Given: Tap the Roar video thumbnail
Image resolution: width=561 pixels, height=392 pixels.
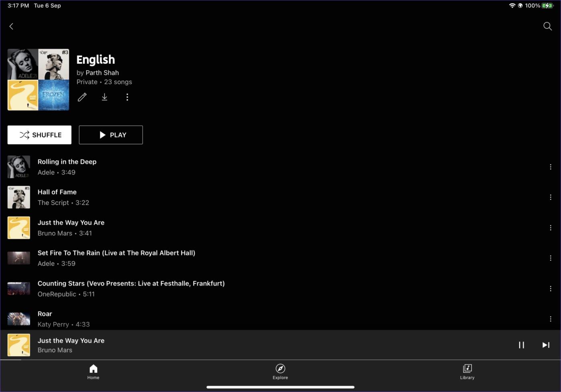Looking at the screenshot, I should (19, 319).
